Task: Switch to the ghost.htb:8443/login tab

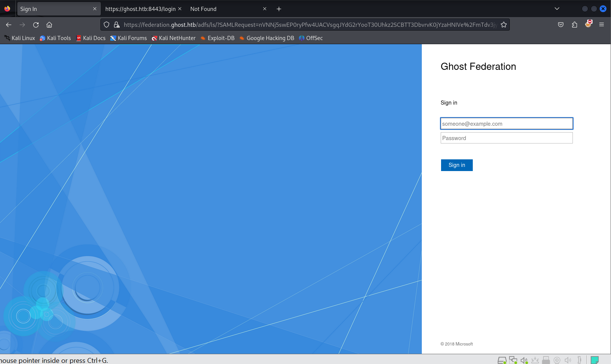Action: click(143, 9)
